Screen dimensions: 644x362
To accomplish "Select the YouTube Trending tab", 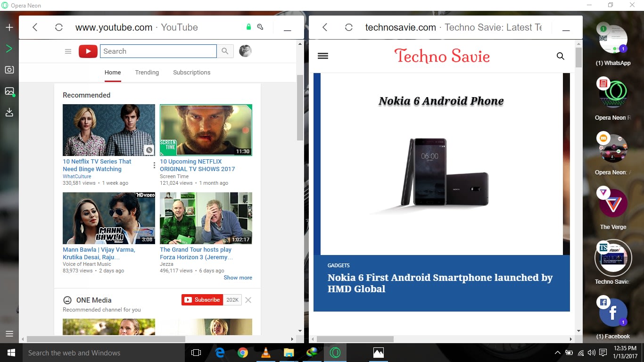I will (147, 73).
